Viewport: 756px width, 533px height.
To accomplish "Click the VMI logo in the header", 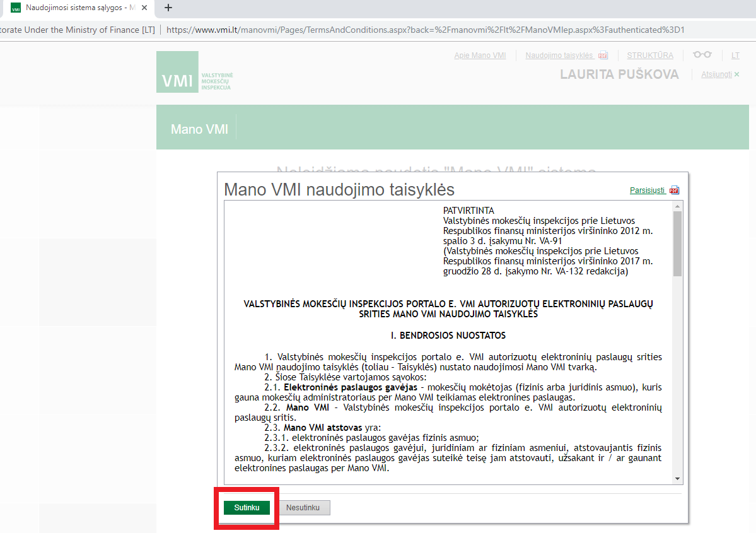I will [x=195, y=72].
